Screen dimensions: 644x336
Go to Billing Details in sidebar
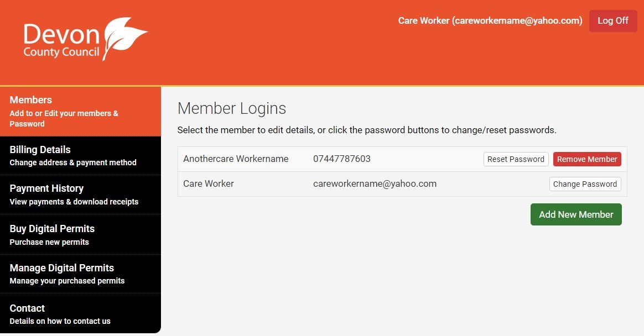click(81, 156)
